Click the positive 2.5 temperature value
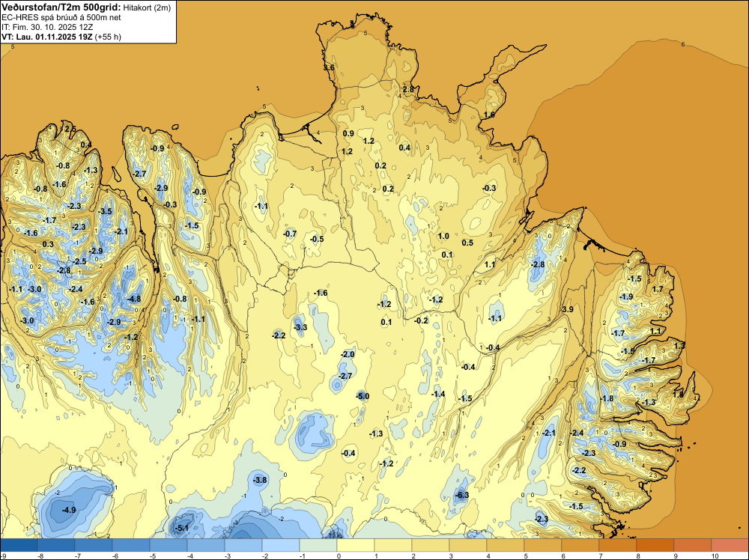This screenshot has width=749, height=560. (x=70, y=129)
